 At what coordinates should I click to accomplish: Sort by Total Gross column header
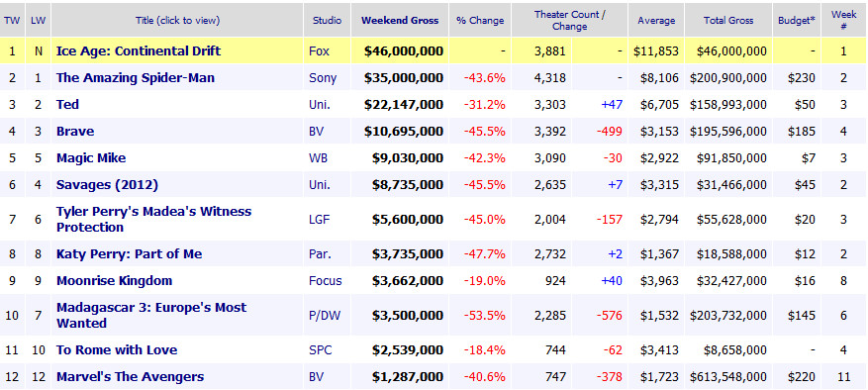[x=728, y=21]
